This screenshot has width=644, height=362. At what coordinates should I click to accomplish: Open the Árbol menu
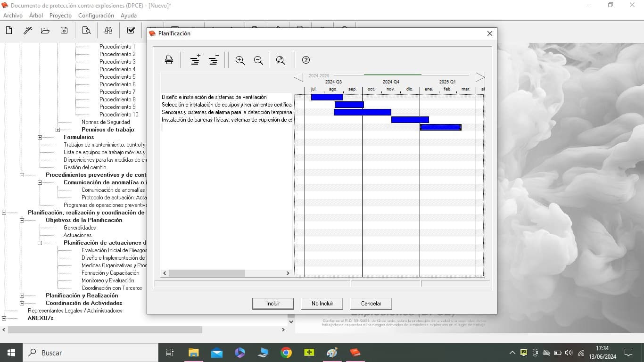click(36, 16)
